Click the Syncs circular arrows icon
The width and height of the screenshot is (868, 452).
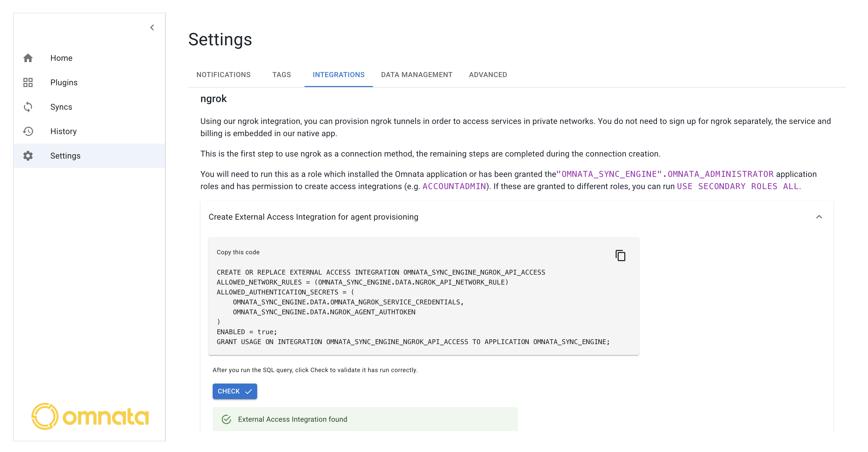coord(28,107)
